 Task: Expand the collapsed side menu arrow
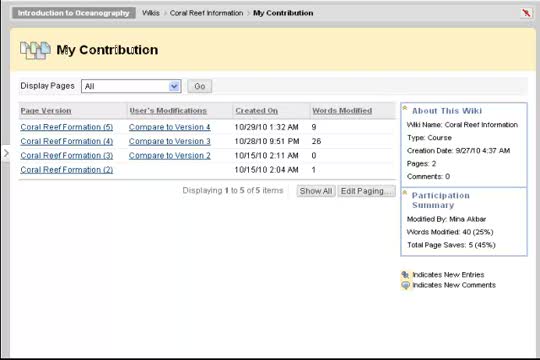point(6,153)
